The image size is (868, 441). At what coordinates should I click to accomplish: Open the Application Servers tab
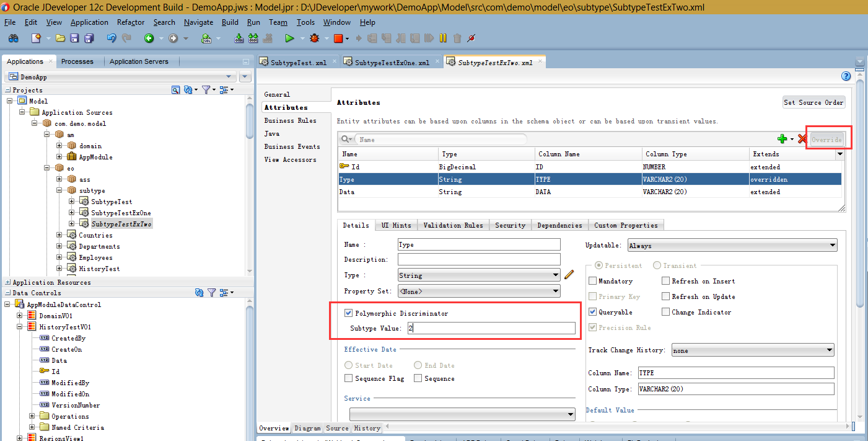(139, 61)
